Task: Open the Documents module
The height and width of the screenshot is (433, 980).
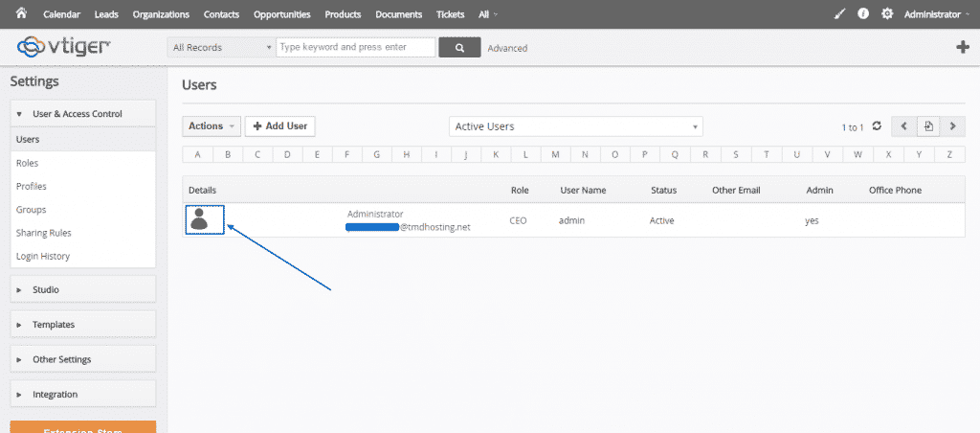Action: tap(399, 13)
